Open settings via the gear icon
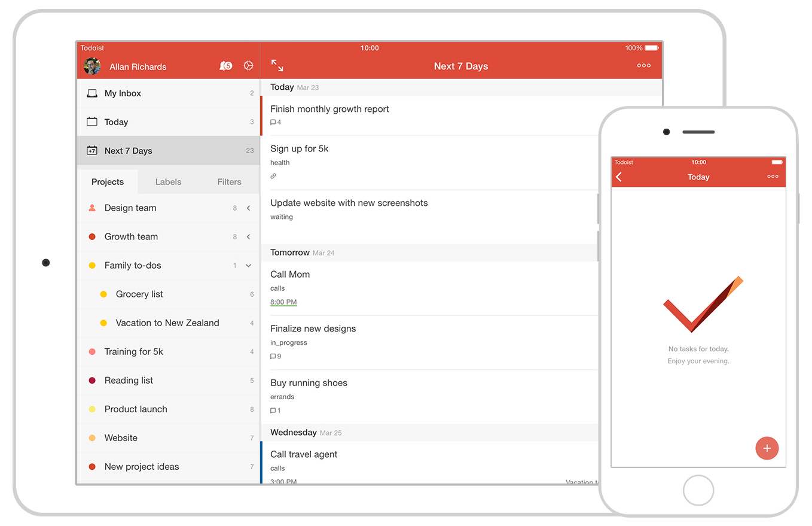 248,66
